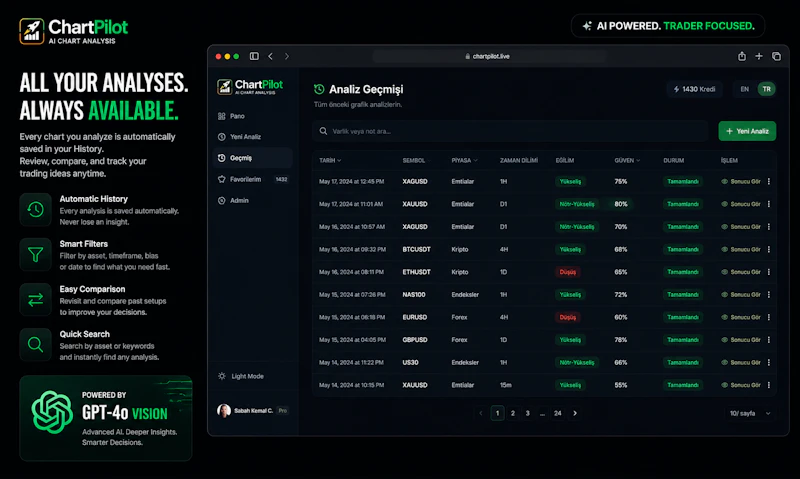Click the Düşüş badge in ETHUSDT row
This screenshot has width=800, height=479.
click(x=567, y=272)
